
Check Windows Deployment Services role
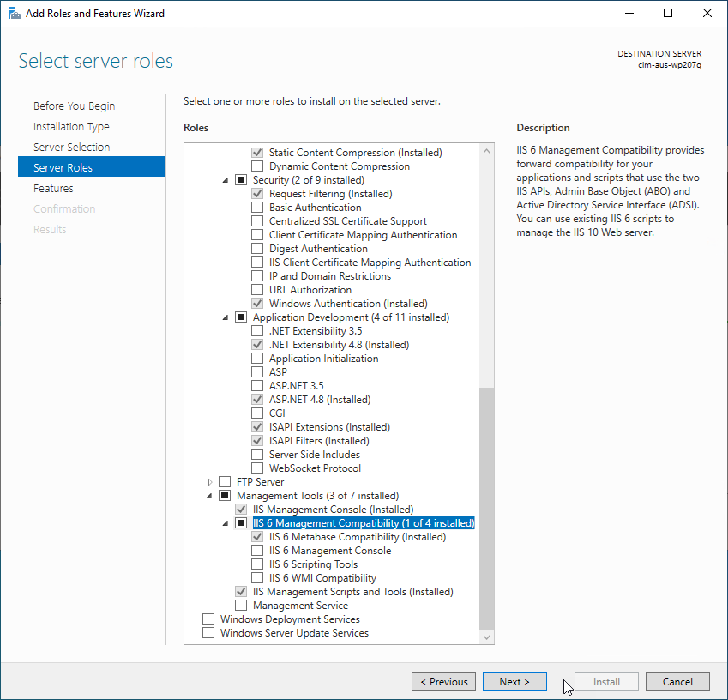pos(208,619)
